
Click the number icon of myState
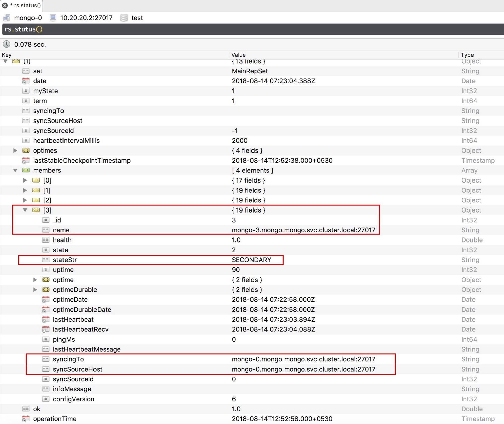(26, 91)
